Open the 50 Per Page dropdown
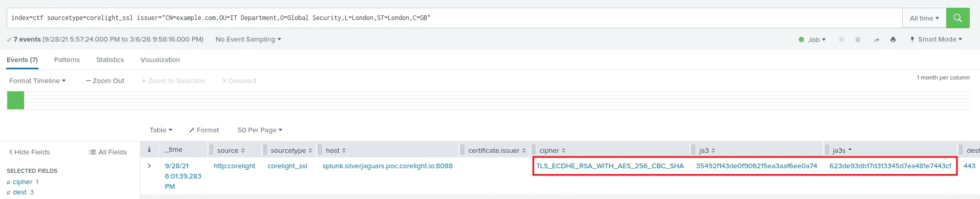 click(260, 130)
